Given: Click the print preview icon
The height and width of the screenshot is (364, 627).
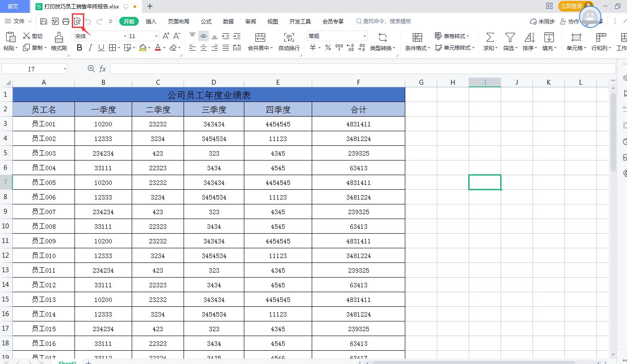Looking at the screenshot, I should click(78, 21).
